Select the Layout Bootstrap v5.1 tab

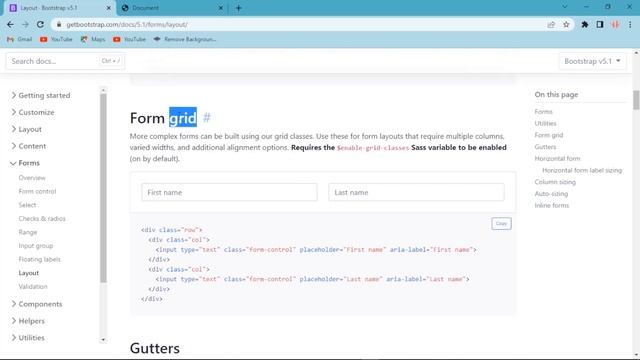point(59,8)
